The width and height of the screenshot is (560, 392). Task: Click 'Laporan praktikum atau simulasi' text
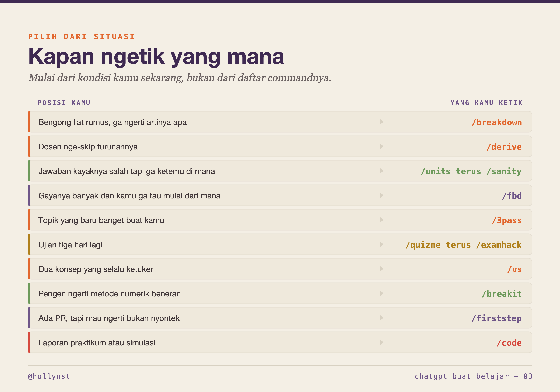tap(97, 343)
